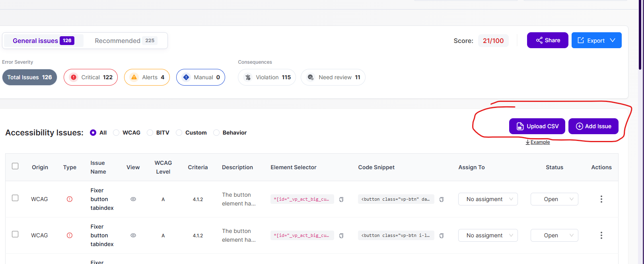Filter by Critical severity
This screenshot has width=644, height=264.
[x=91, y=77]
